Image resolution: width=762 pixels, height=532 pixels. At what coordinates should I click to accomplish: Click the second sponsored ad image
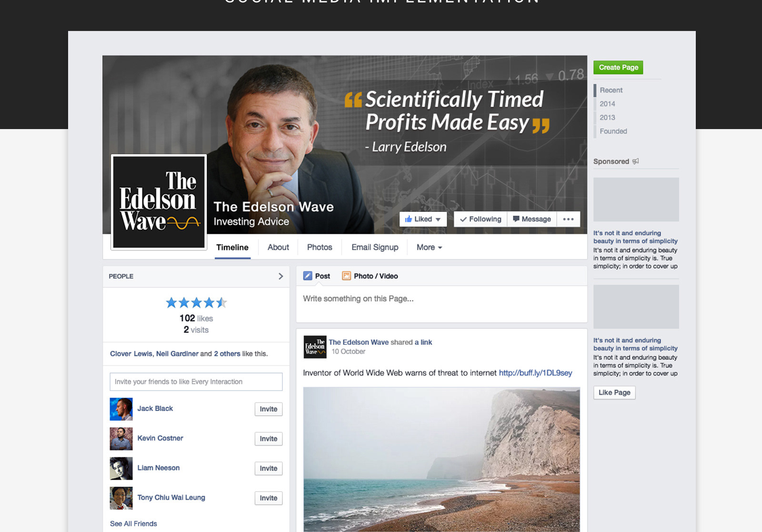(636, 307)
